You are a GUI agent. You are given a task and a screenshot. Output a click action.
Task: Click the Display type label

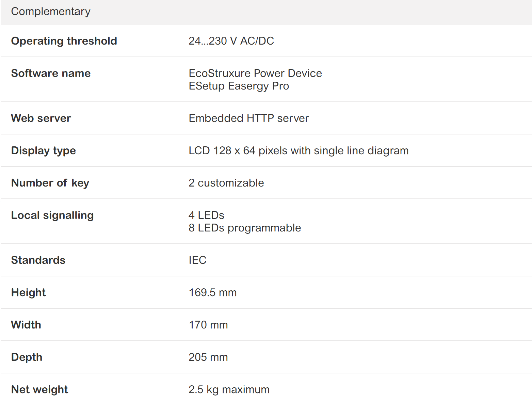pyautogui.click(x=43, y=150)
